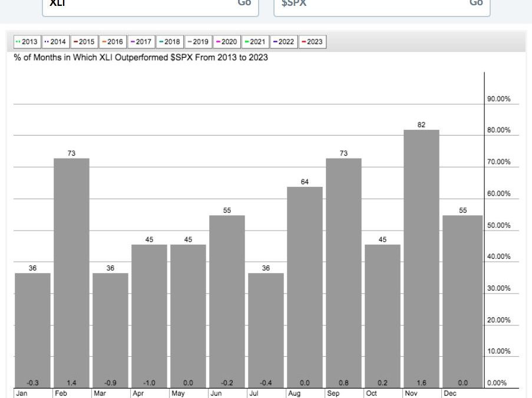This screenshot has height=398, width=532.
Task: Click the 50.00% y-axis label
Action: [x=499, y=225]
